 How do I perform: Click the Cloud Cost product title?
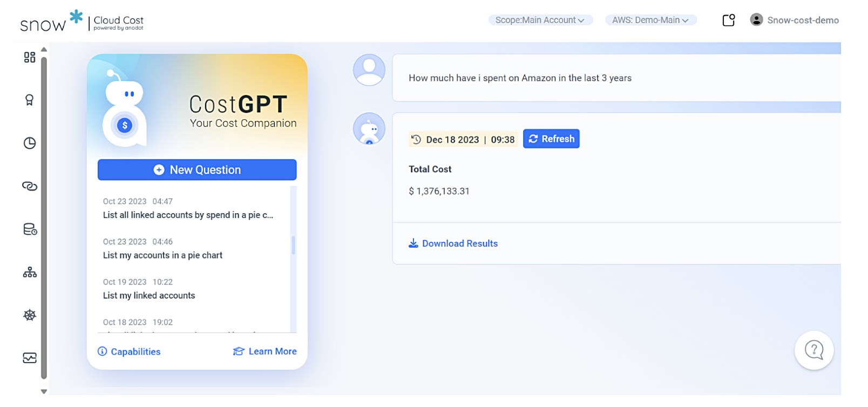point(119,21)
